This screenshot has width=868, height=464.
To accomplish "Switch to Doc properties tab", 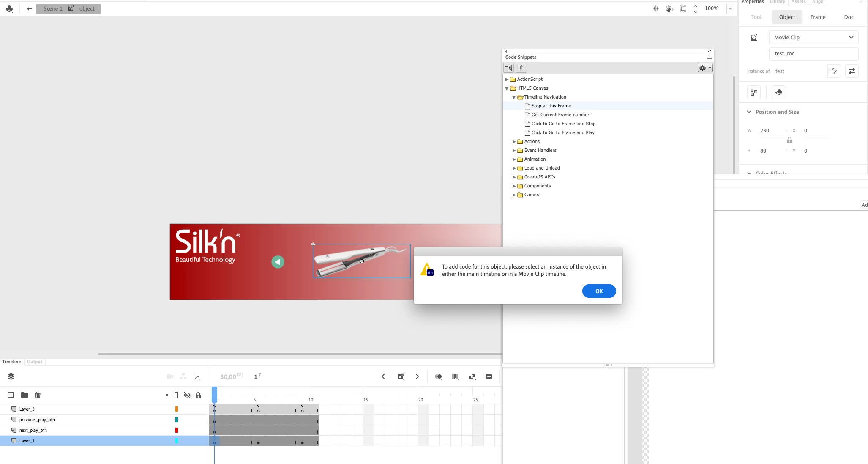I will (849, 17).
